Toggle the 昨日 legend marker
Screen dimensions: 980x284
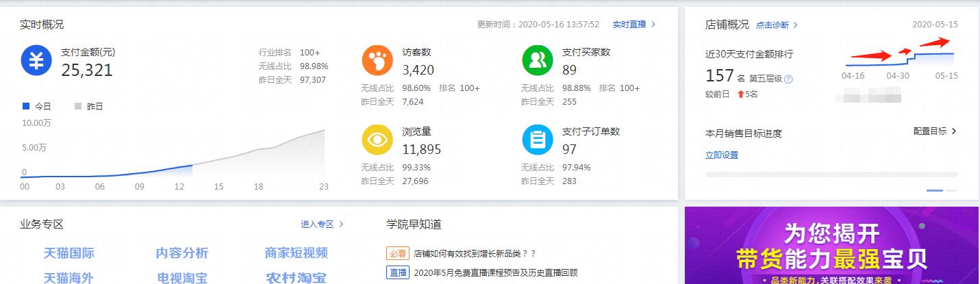pyautogui.click(x=78, y=107)
